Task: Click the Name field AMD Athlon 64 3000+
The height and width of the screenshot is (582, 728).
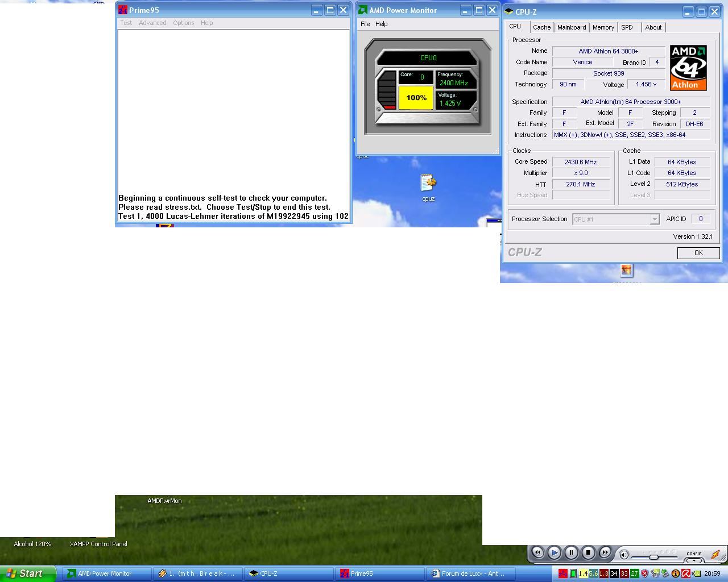Action: point(609,51)
